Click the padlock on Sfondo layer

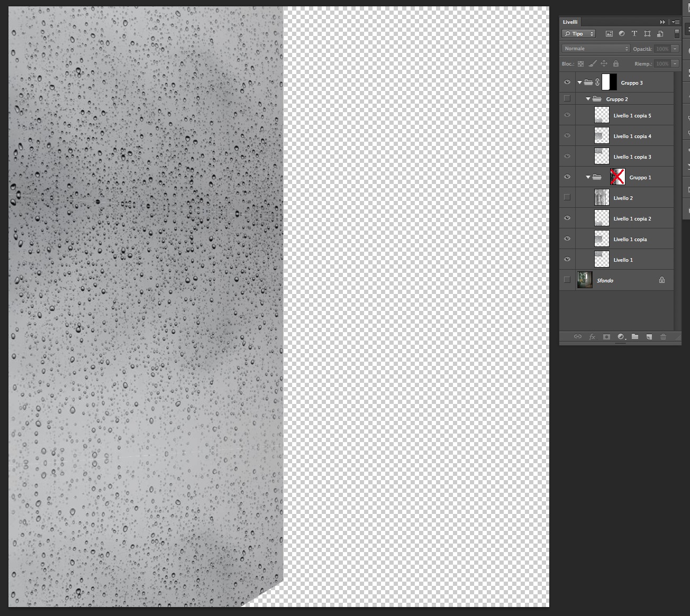662,280
